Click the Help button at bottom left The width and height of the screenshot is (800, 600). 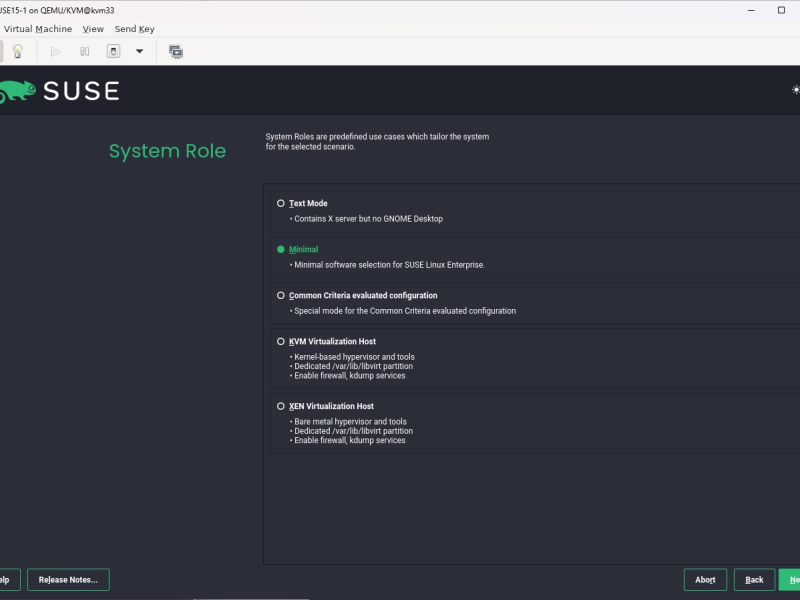pyautogui.click(x=10, y=580)
